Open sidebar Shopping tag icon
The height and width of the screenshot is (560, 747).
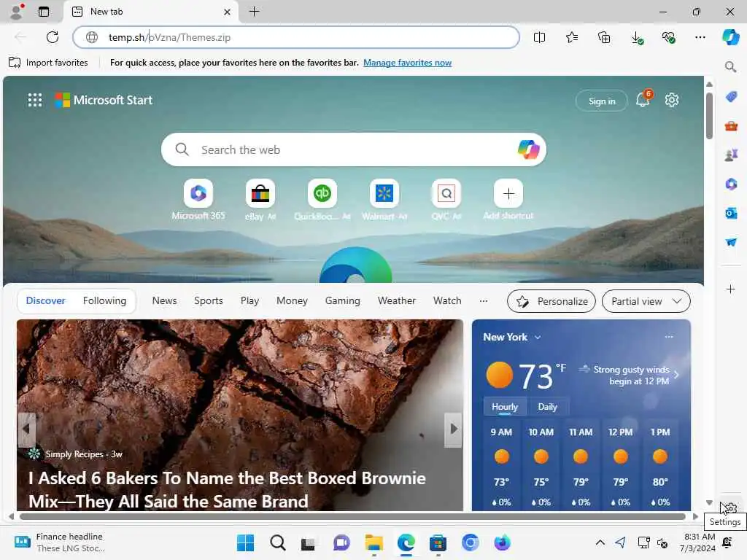pos(731,97)
